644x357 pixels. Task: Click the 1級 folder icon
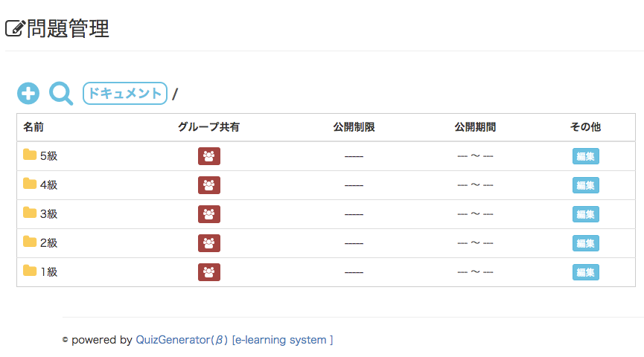coord(30,271)
